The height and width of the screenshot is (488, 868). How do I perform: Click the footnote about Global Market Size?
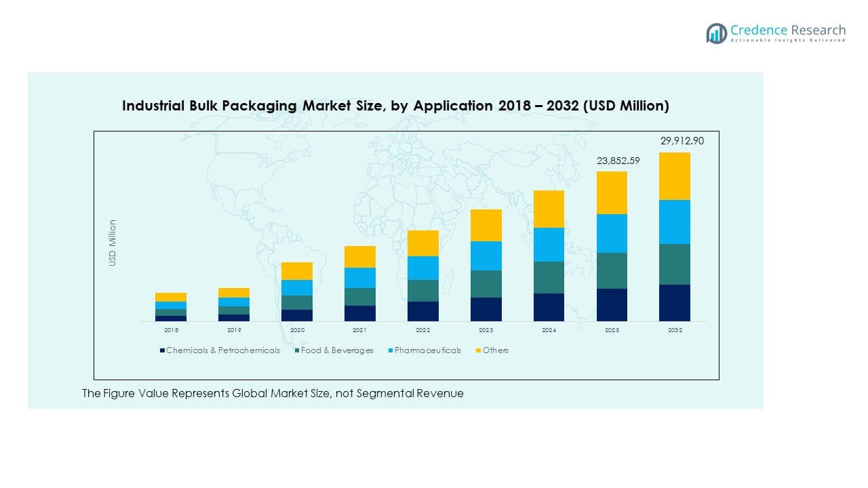273,393
